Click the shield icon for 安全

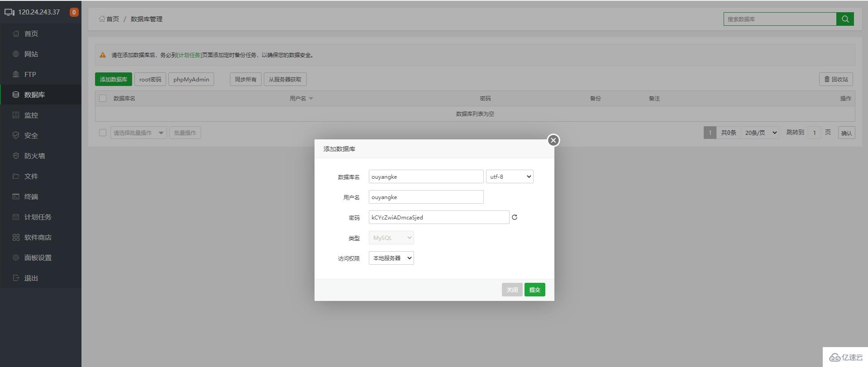(x=16, y=135)
